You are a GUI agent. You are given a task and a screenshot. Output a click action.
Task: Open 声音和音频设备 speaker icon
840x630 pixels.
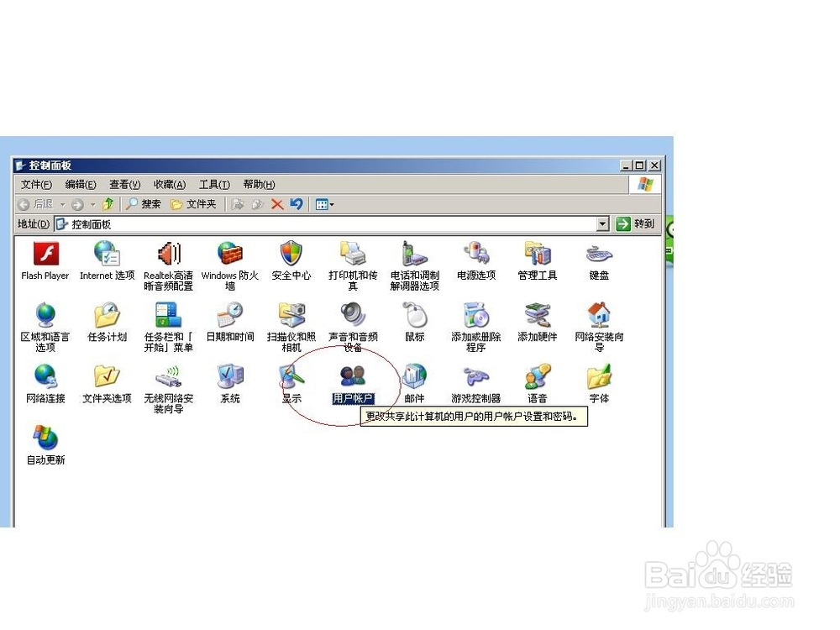click(x=353, y=316)
